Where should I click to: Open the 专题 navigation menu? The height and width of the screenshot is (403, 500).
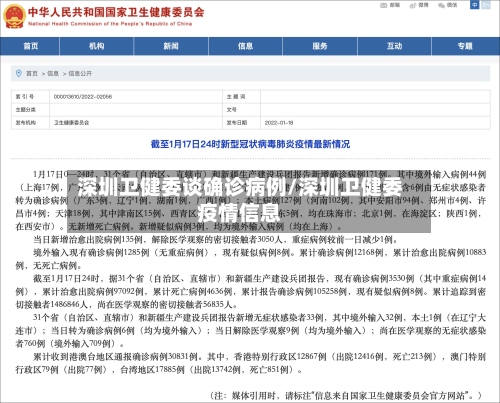[x=465, y=46]
